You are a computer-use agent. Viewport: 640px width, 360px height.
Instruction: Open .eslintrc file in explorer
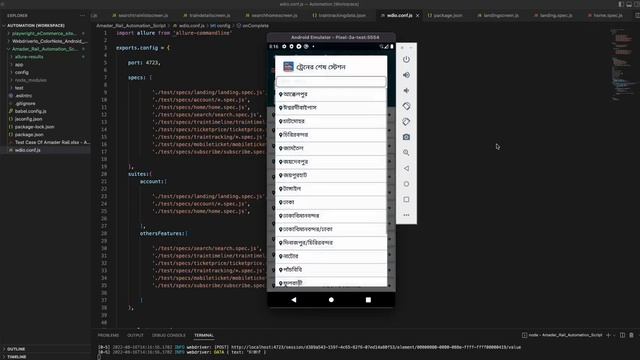(x=23, y=96)
